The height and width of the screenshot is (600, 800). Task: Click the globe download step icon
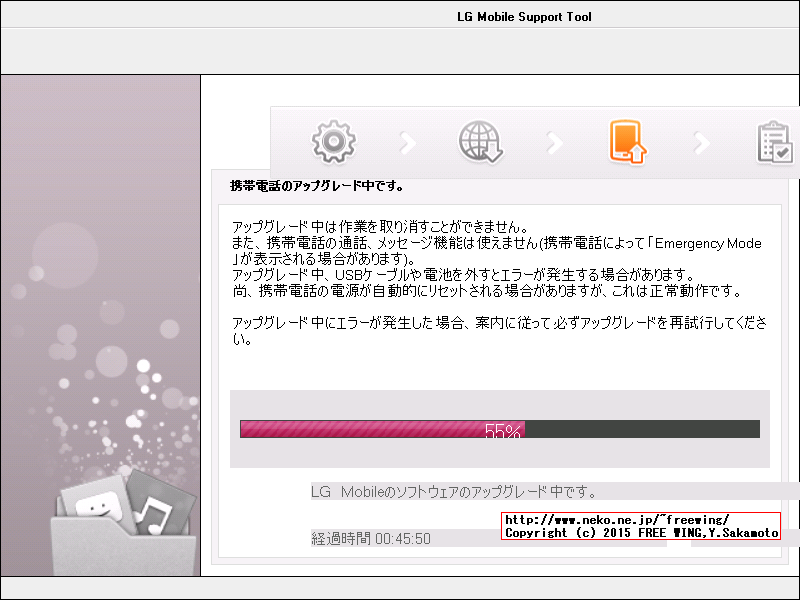(480, 141)
